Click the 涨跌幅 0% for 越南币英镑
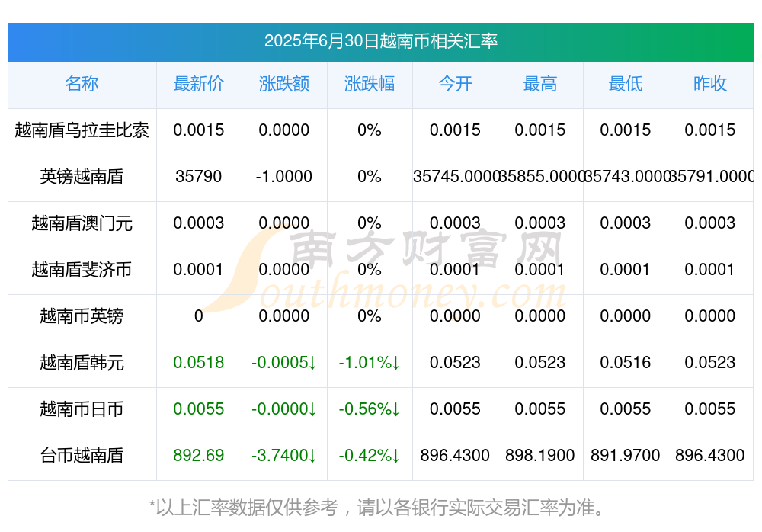Image resolution: width=762 pixels, height=532 pixels. 370,316
